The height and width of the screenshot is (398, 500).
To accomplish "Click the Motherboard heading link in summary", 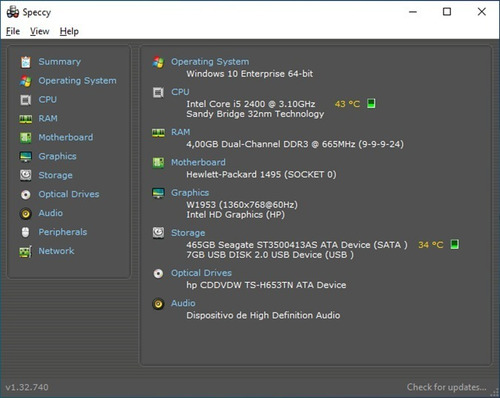I will pos(198,162).
